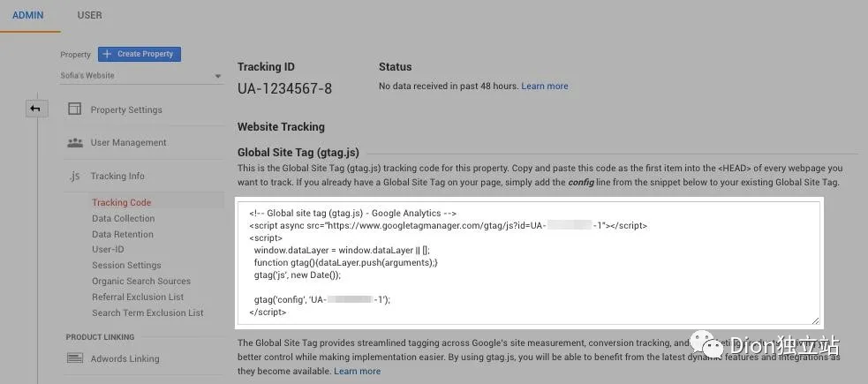This screenshot has width=868, height=384.
Task: Switch to the ADMIN tab
Action: click(28, 15)
